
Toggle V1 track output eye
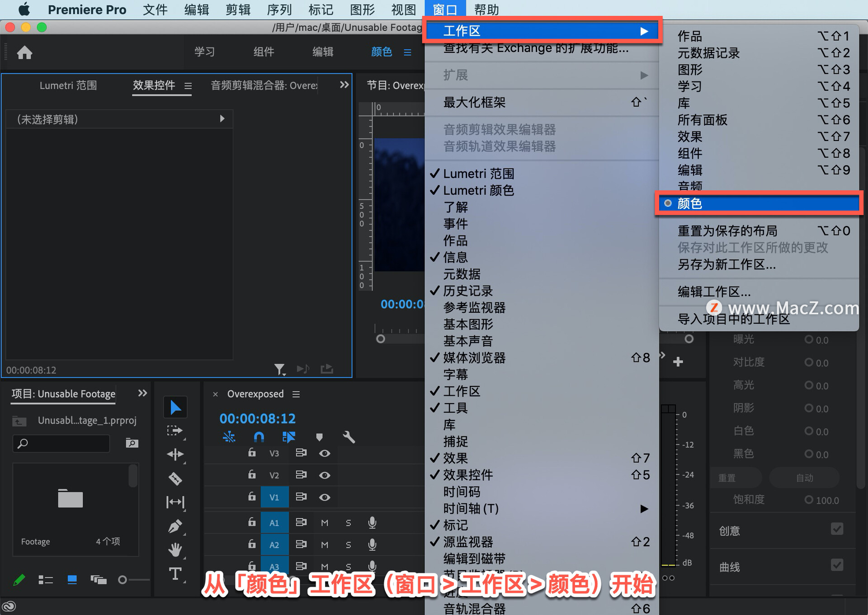click(325, 497)
